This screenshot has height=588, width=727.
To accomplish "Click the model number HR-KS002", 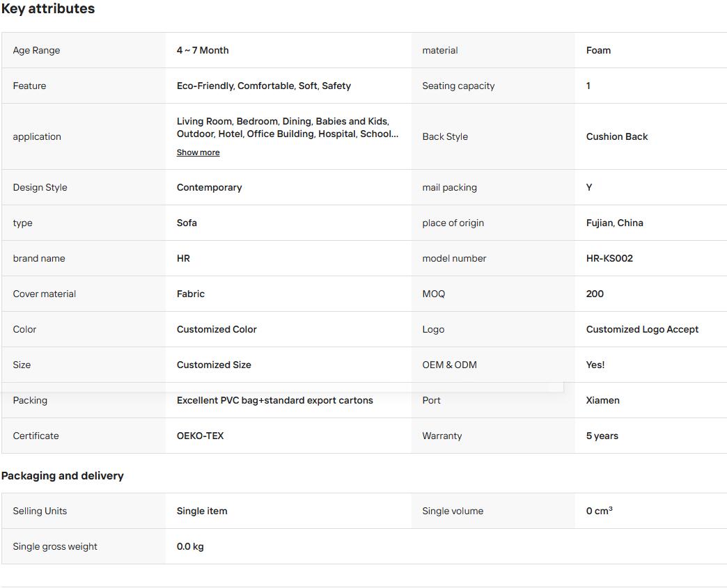I will (x=609, y=258).
